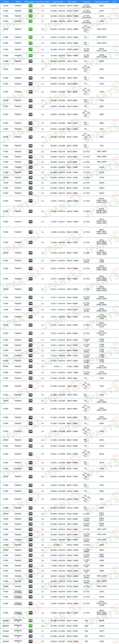This screenshot has height=644, width=119.
Task: Click the Rodzaj paliwa column header
Action: (30, 2)
